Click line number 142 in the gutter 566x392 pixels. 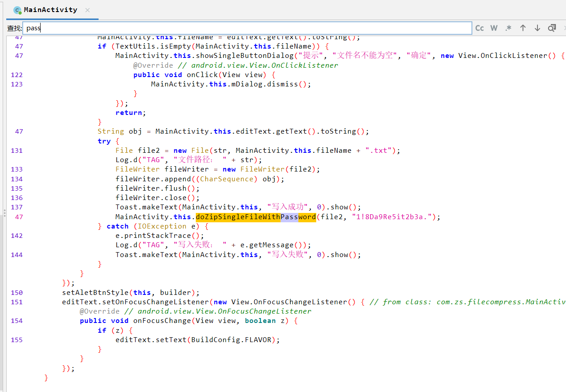[17, 236]
